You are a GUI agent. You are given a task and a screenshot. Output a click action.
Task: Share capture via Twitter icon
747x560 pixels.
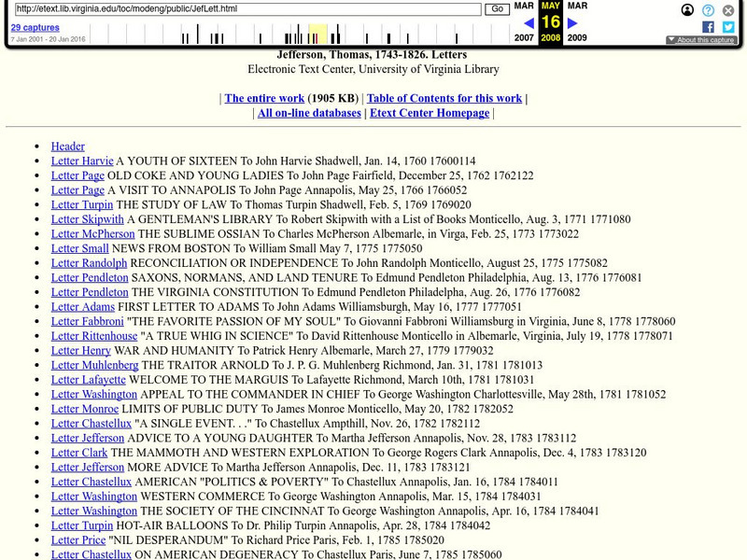728,27
